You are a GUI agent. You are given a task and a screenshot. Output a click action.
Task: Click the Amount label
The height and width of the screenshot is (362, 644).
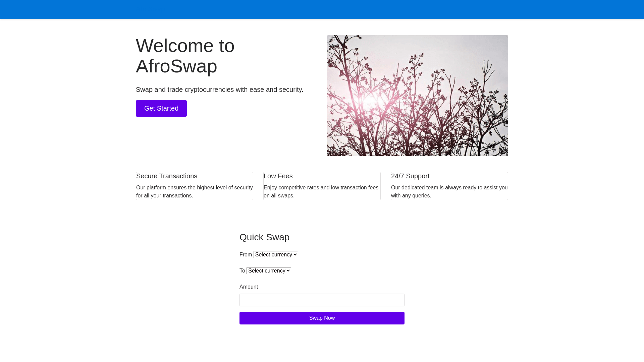coord(249,287)
